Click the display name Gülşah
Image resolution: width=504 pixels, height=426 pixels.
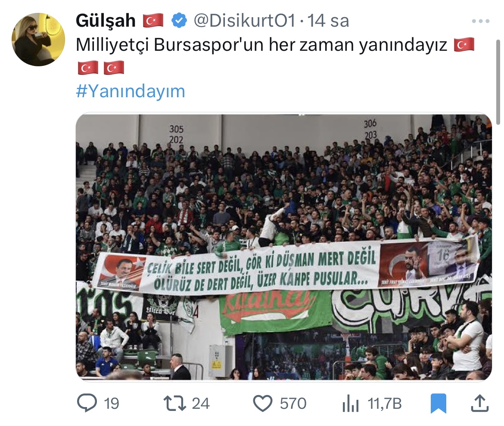click(106, 21)
